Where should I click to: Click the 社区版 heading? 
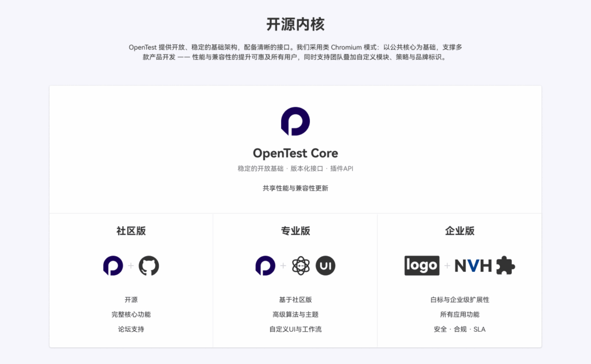pyautogui.click(x=131, y=231)
